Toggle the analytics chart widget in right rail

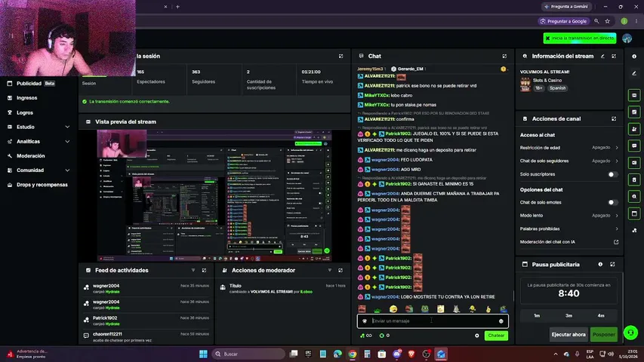(x=634, y=112)
